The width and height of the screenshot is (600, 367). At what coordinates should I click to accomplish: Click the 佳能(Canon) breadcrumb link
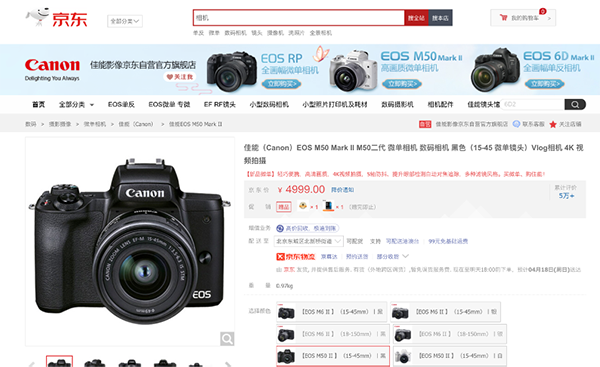coord(135,124)
